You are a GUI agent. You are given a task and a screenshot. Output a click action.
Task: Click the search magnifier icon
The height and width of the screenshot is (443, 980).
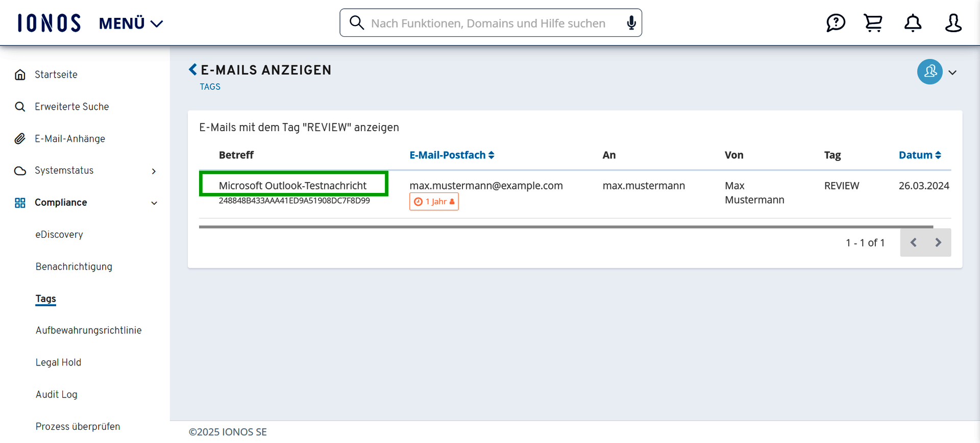pyautogui.click(x=356, y=22)
